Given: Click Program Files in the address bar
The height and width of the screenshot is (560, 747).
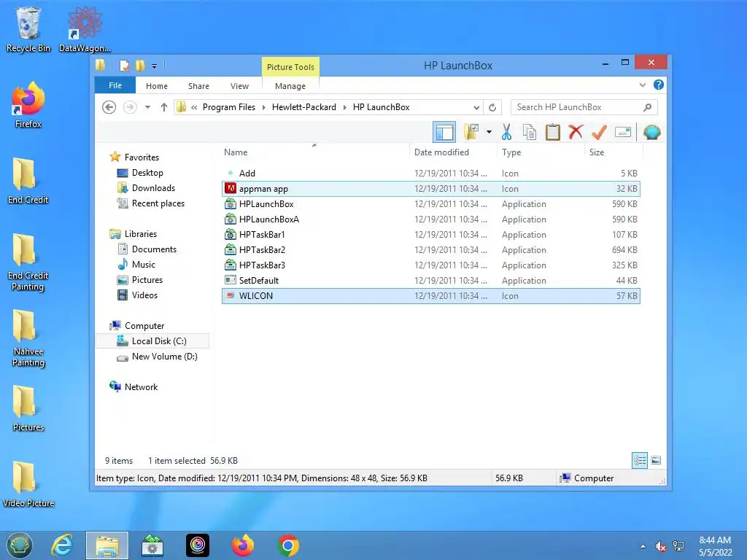Looking at the screenshot, I should pos(229,107).
